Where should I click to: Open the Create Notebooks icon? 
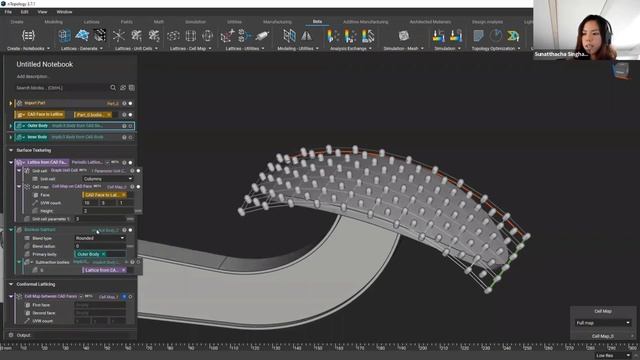(28, 36)
